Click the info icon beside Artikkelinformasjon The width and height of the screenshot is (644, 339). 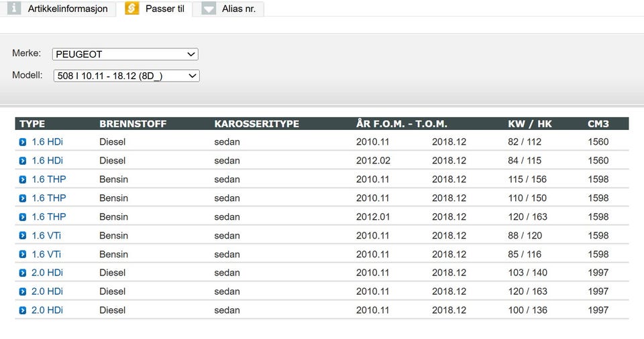click(x=14, y=9)
